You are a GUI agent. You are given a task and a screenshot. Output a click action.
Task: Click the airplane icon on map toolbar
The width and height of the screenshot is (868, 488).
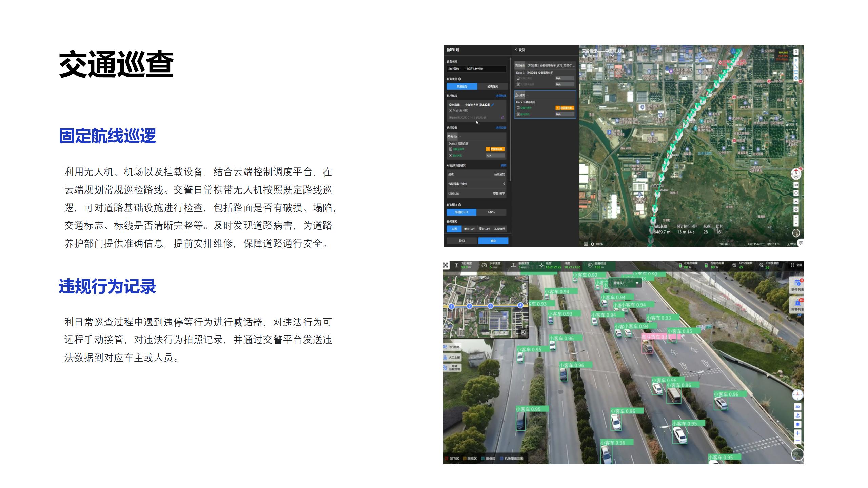(796, 201)
